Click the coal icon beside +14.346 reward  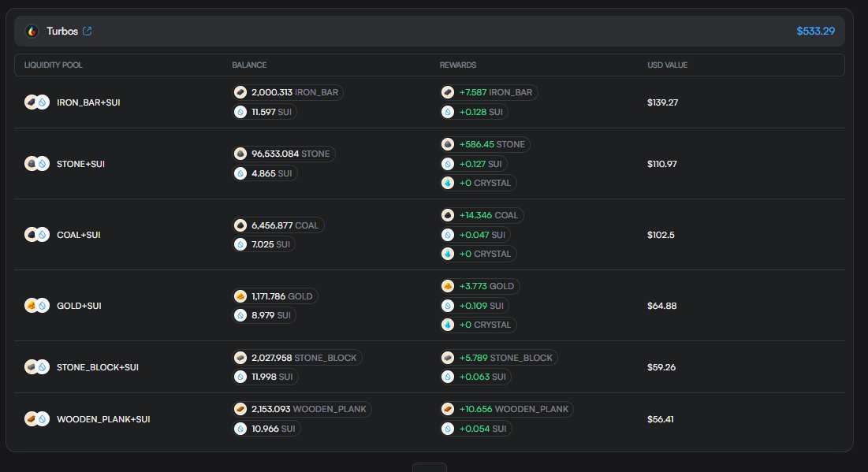coord(448,215)
